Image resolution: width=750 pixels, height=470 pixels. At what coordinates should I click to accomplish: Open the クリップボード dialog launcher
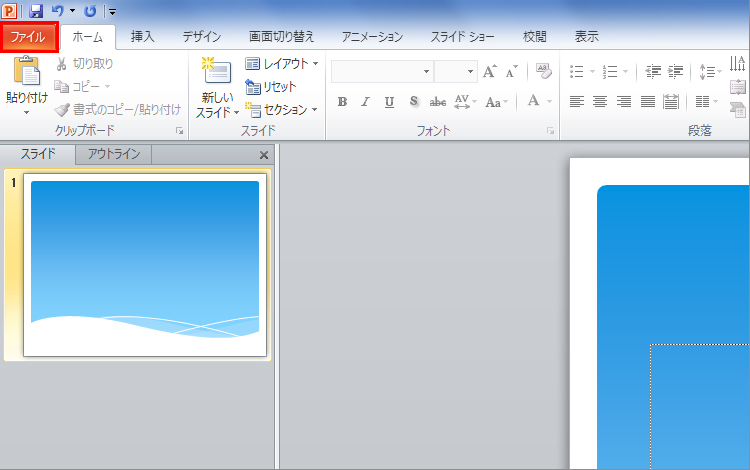point(179,131)
